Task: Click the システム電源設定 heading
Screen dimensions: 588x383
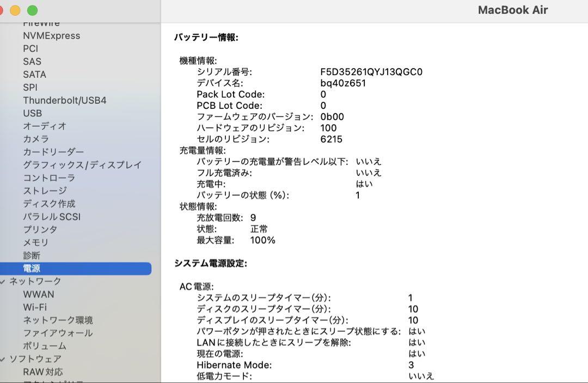Action: pyautogui.click(x=211, y=263)
